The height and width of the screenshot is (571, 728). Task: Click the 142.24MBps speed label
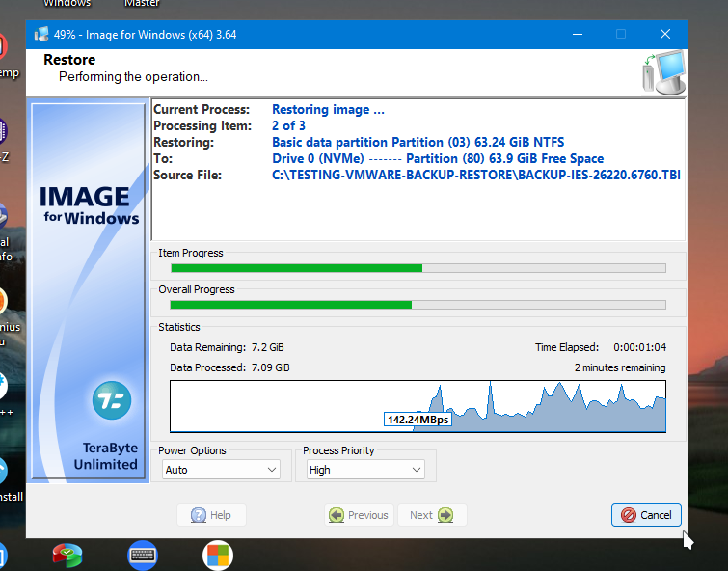[x=418, y=420]
